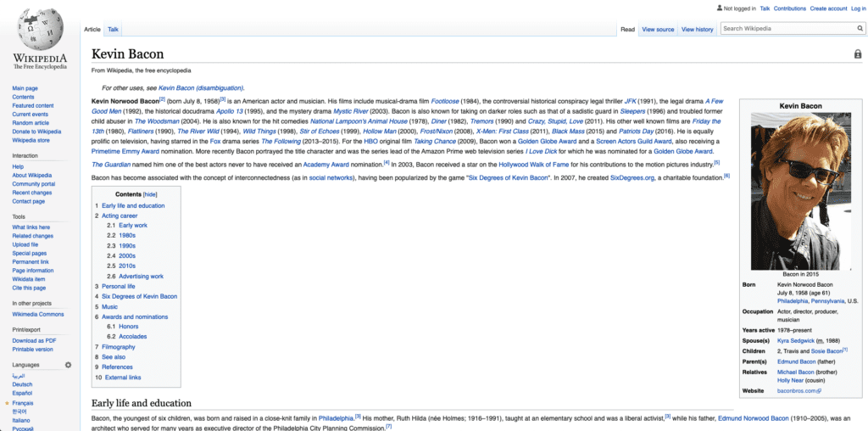
Task: Jump to Filmography in Contents
Action: [119, 347]
